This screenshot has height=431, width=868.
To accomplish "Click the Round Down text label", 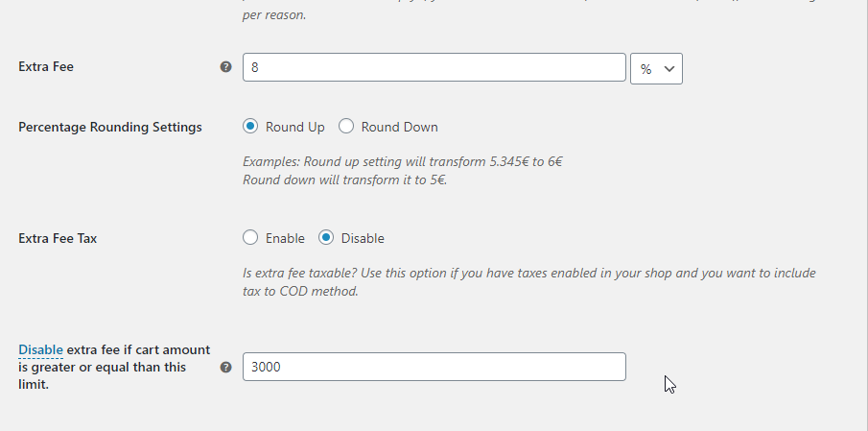I will pyautogui.click(x=400, y=127).
